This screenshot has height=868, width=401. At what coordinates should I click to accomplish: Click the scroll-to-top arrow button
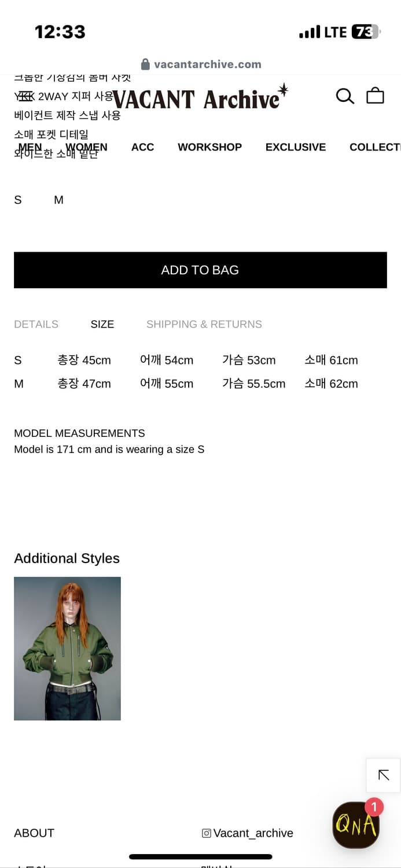coord(383,775)
